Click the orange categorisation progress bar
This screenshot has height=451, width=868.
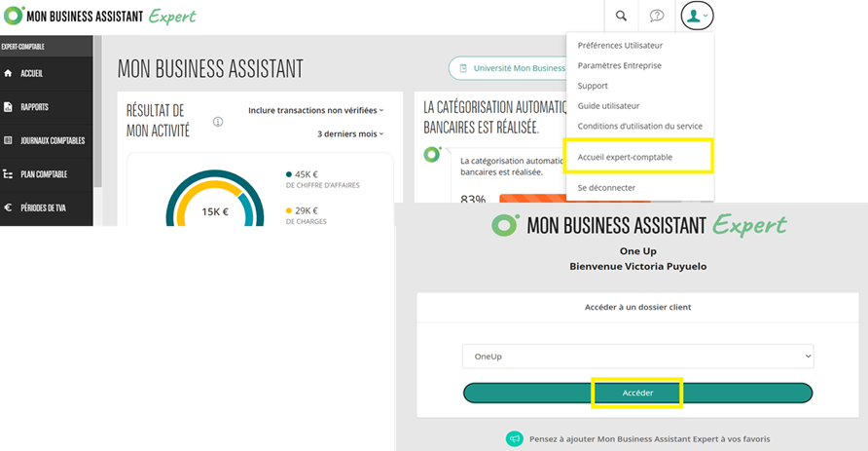[x=532, y=198]
